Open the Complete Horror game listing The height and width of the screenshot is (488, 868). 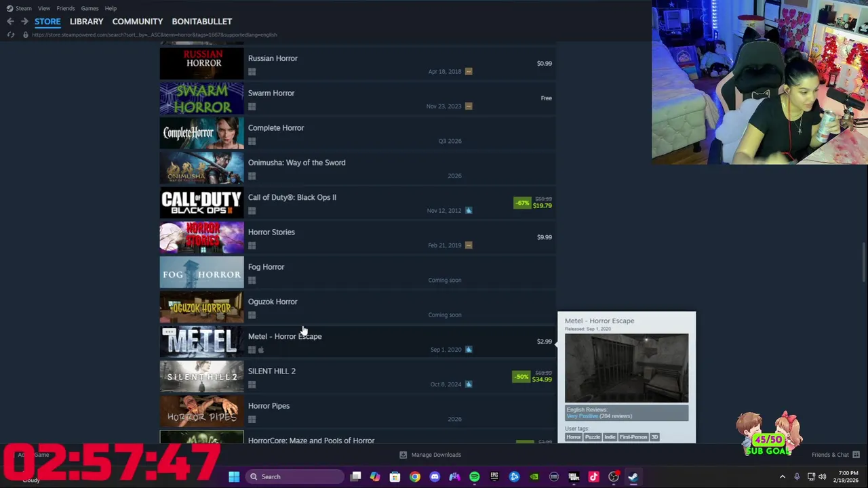pos(357,134)
